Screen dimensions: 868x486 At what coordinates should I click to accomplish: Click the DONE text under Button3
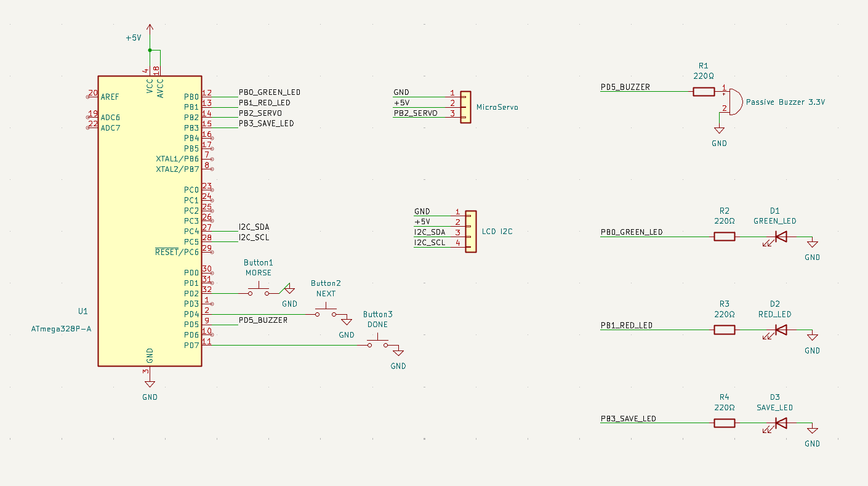(377, 325)
